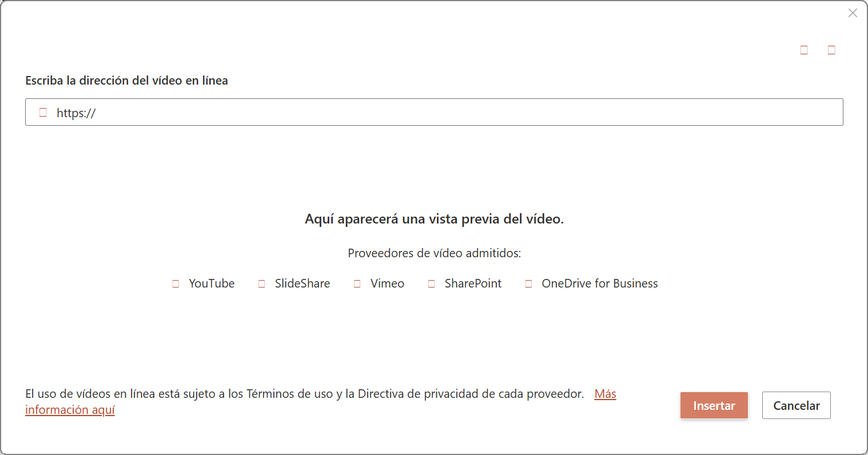Select the Vimeo text label

click(x=387, y=284)
